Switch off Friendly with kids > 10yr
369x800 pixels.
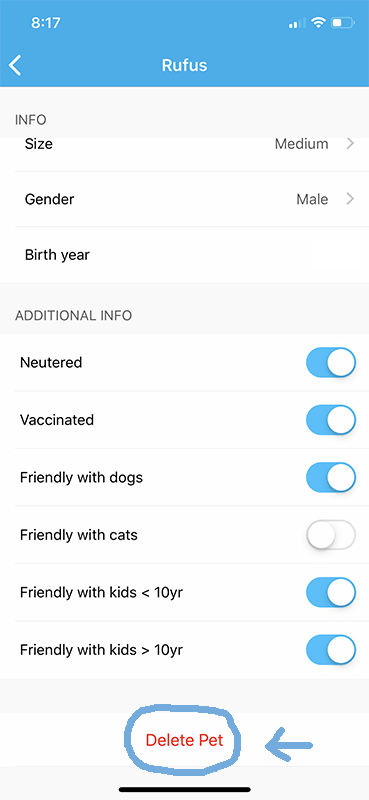click(x=331, y=650)
